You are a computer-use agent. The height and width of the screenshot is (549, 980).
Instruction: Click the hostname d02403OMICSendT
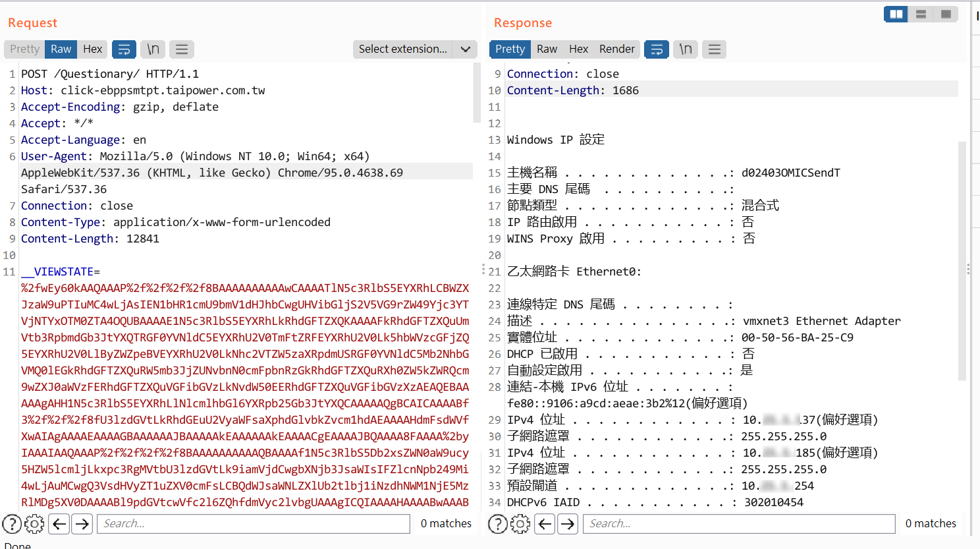point(791,173)
